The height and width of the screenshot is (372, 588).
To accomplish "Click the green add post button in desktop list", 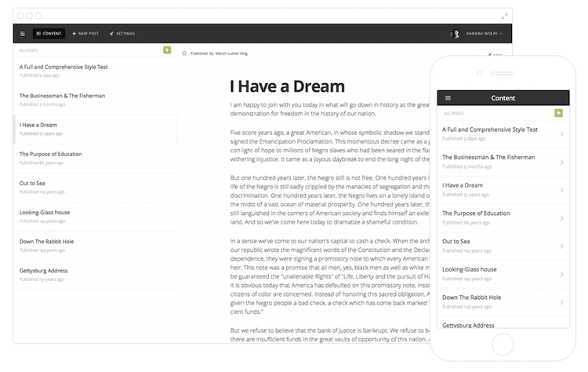I will [167, 50].
